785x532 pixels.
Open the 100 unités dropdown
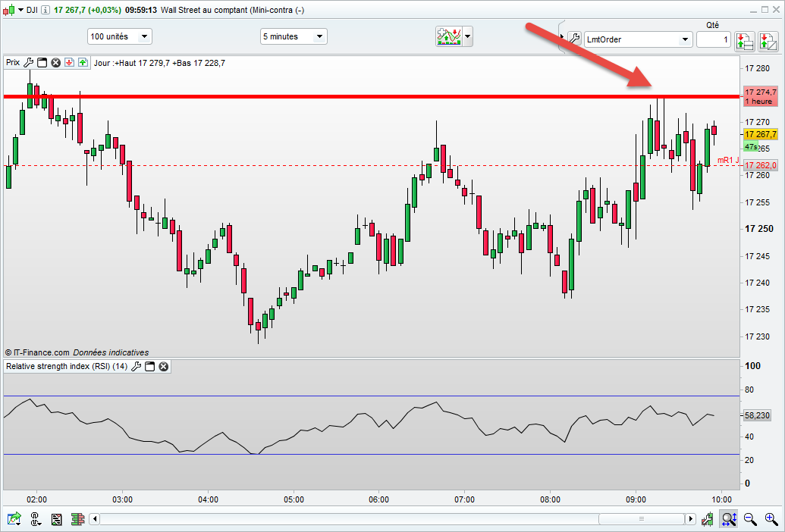point(120,36)
